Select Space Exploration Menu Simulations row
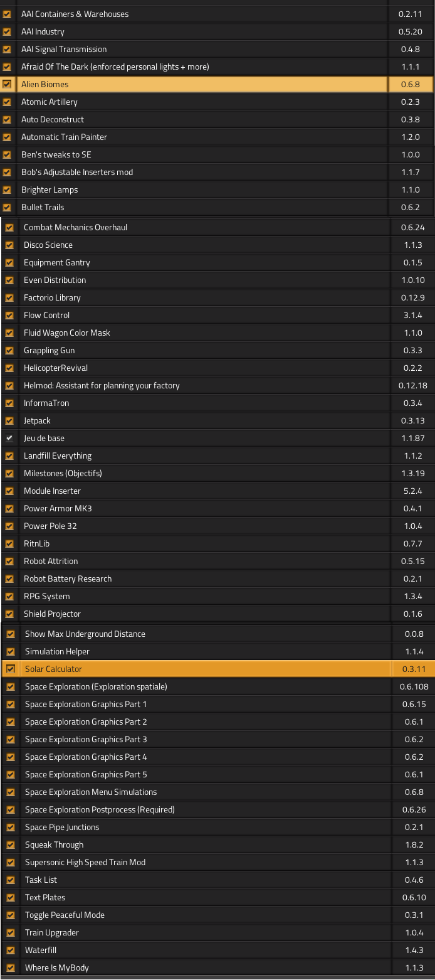Viewport: 435px width, 980px height. 206,792
